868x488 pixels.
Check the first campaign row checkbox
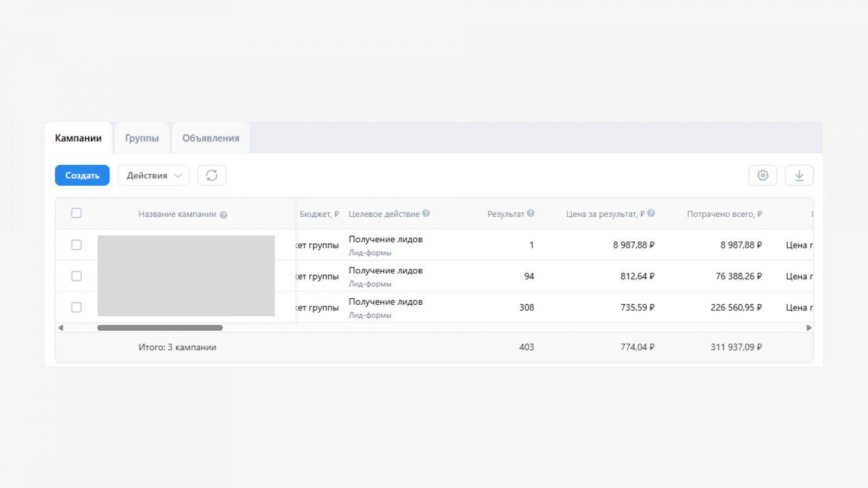(76, 245)
